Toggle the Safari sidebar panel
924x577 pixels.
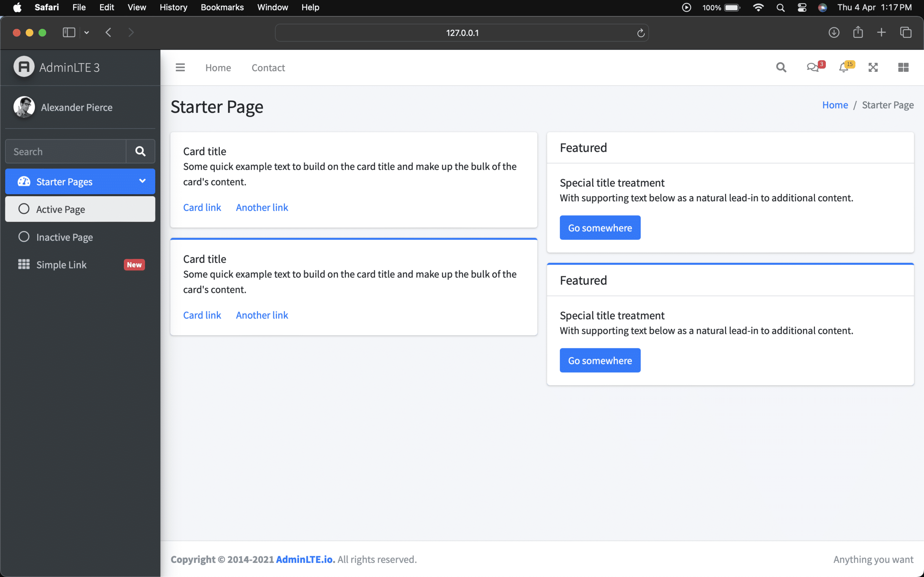(x=68, y=32)
